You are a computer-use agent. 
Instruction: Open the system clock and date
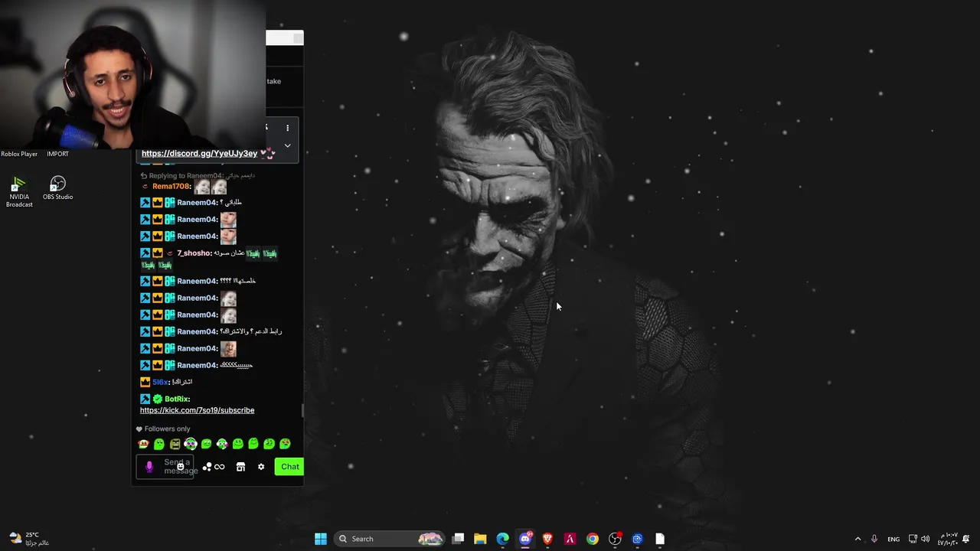tap(948, 539)
